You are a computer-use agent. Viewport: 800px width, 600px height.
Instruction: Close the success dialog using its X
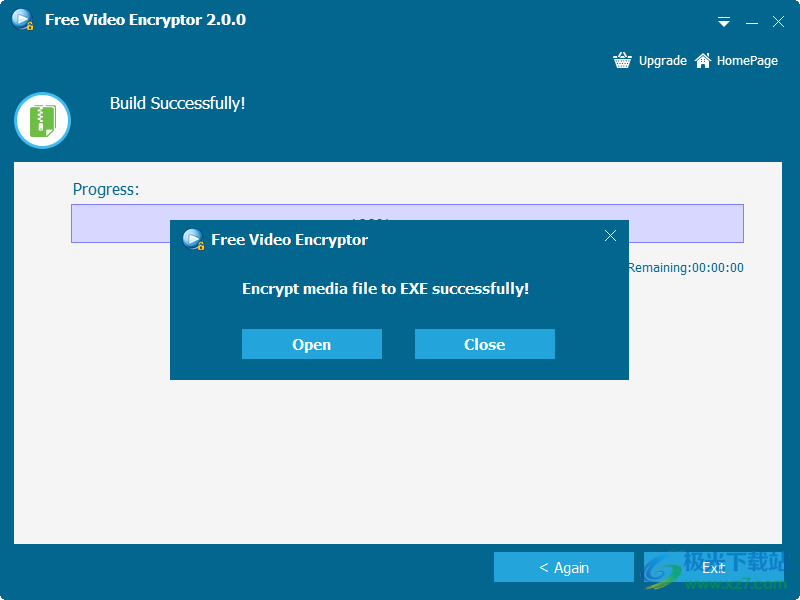(610, 236)
